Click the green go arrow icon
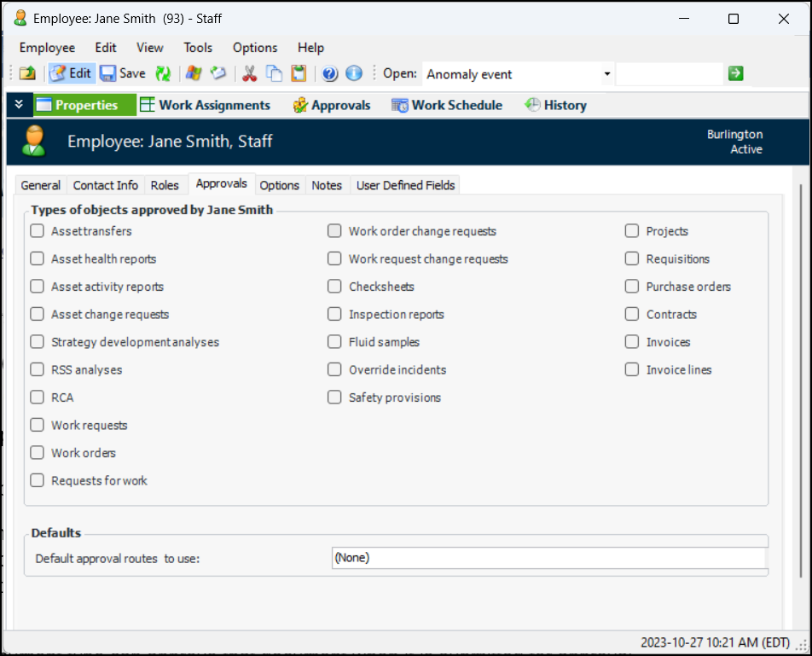The width and height of the screenshot is (812, 656). point(735,74)
